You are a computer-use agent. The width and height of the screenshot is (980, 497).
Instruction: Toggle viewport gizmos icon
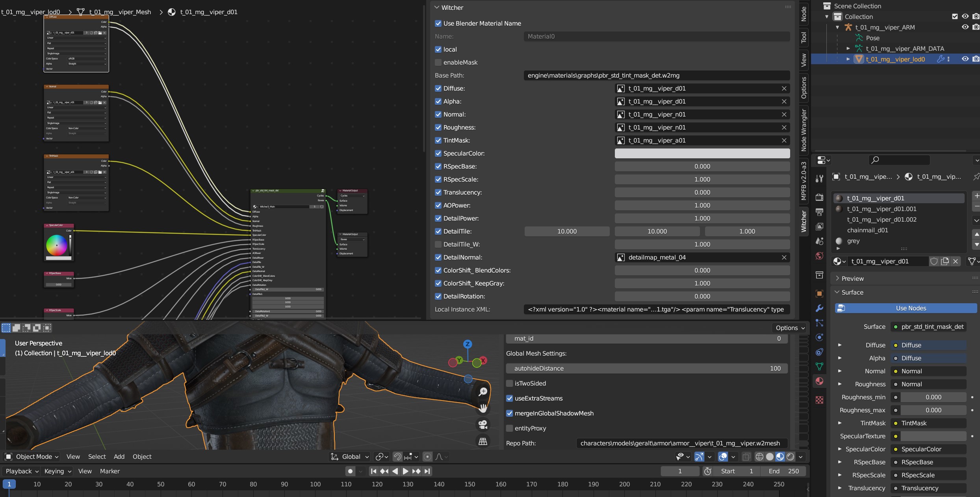pos(699,456)
